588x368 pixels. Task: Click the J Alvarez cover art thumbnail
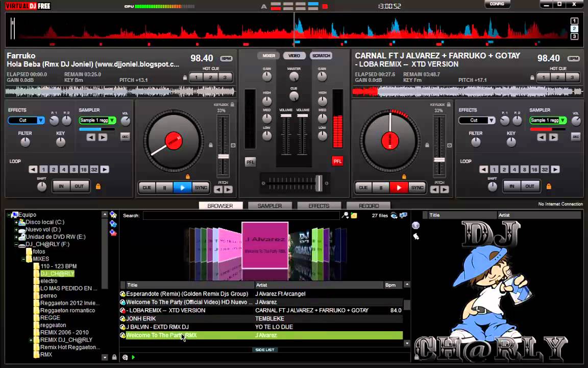265,245
